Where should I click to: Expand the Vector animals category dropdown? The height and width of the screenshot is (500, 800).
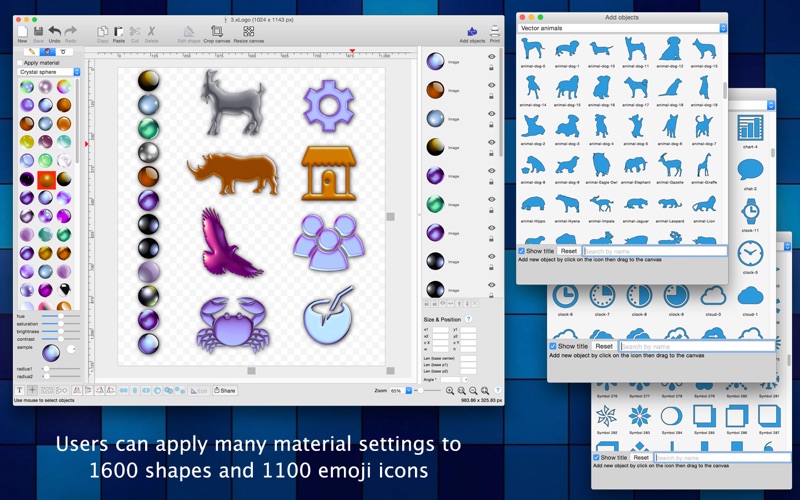[622, 28]
